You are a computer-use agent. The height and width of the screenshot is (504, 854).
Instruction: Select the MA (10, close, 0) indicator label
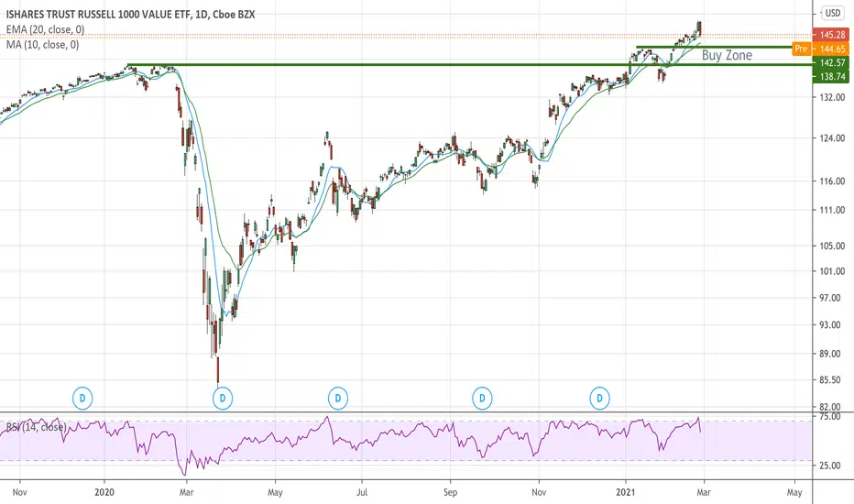(x=42, y=45)
